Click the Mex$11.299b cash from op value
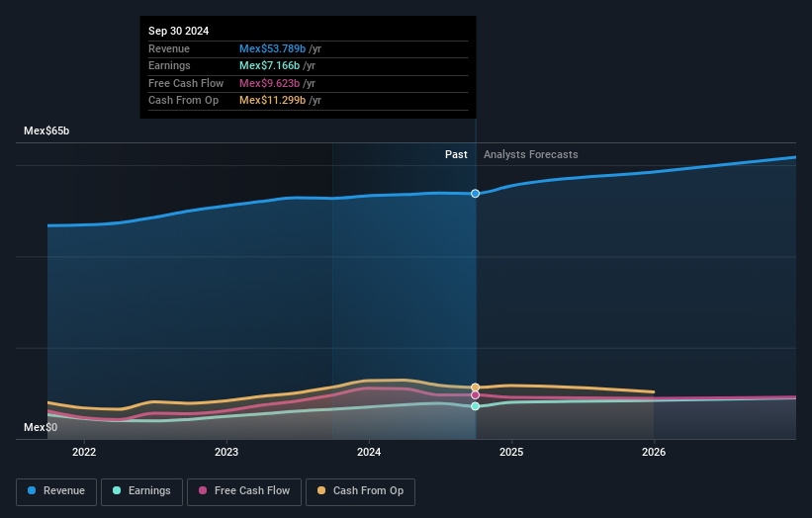 click(x=272, y=101)
